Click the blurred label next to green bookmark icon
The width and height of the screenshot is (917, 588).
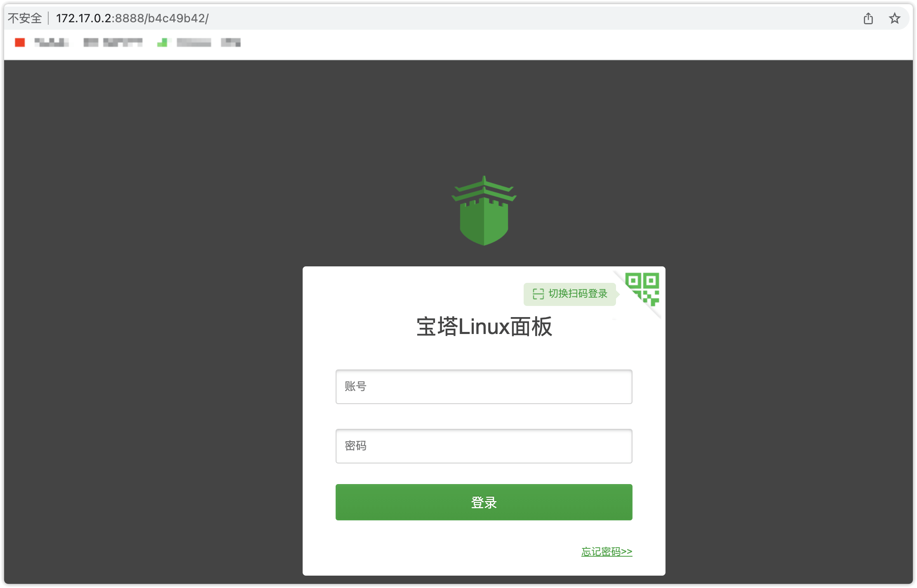pyautogui.click(x=194, y=42)
